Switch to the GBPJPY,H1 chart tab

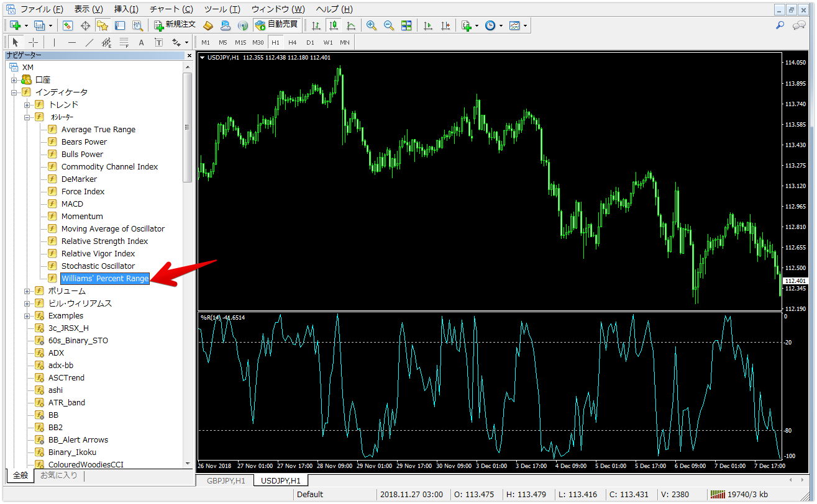tap(226, 480)
